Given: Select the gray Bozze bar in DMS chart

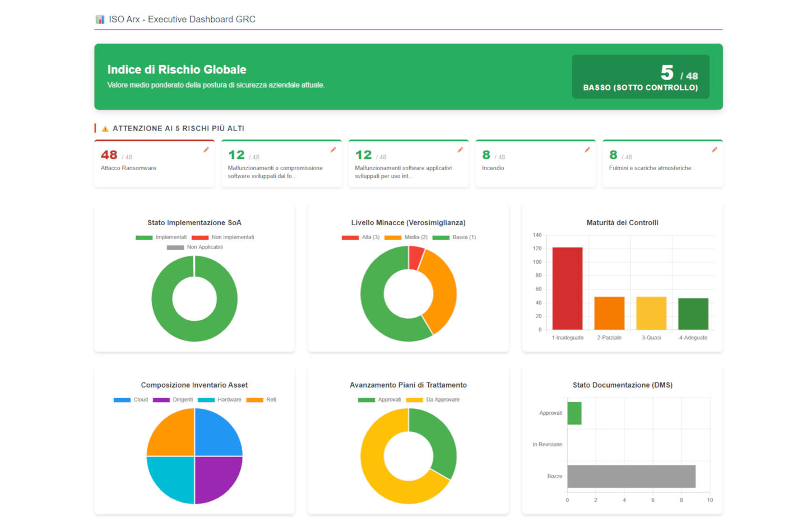Looking at the screenshot, I should click(631, 477).
